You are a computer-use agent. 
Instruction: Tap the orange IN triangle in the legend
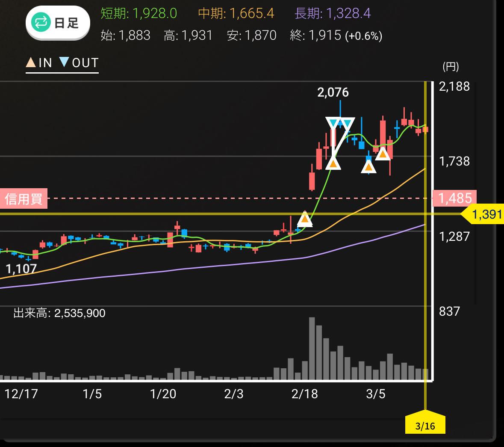31,63
